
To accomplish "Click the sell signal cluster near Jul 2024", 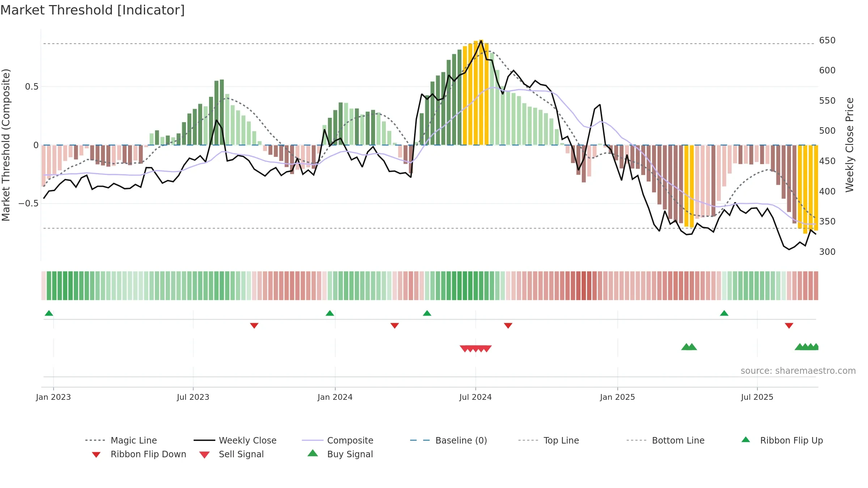I will point(476,349).
